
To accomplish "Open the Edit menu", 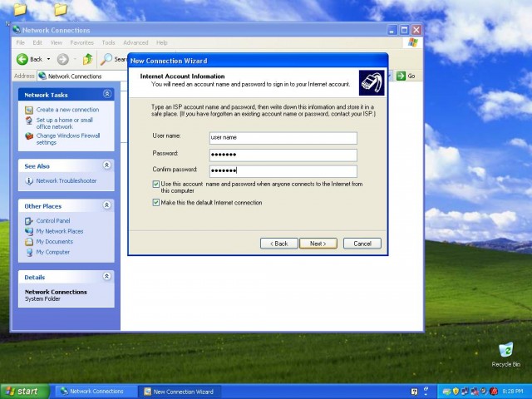I will tap(37, 42).
